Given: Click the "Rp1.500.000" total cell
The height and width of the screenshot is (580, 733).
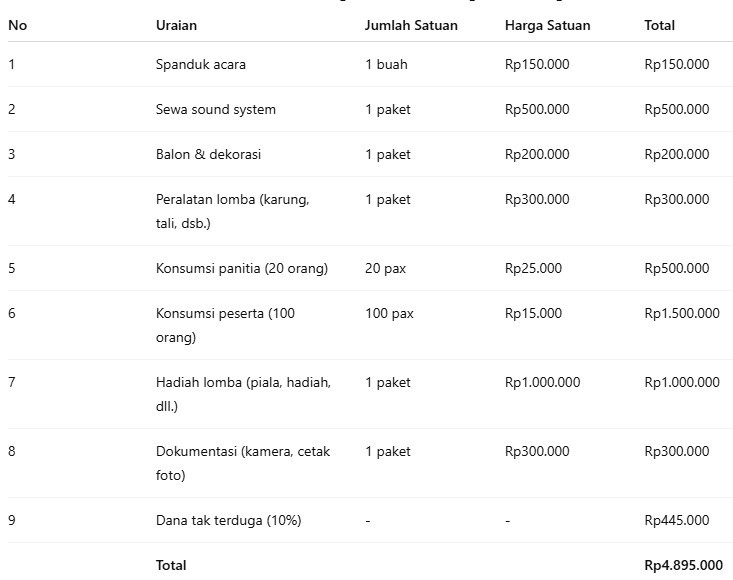Looking at the screenshot, I should tap(681, 313).
